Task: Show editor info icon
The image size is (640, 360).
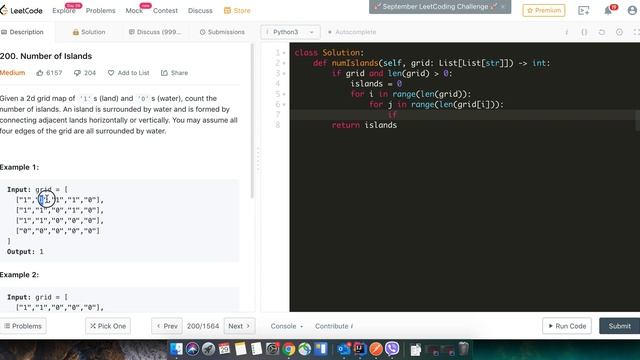Action: 567,32
